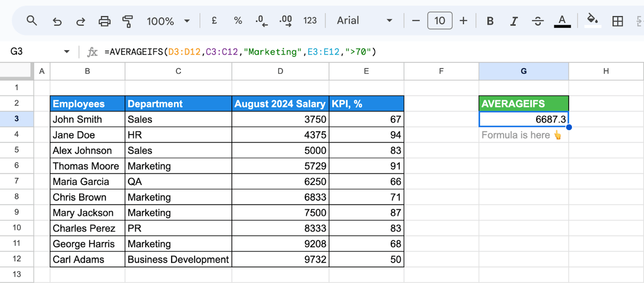The width and height of the screenshot is (644, 283).
Task: Click the fx function icon
Action: point(92,52)
